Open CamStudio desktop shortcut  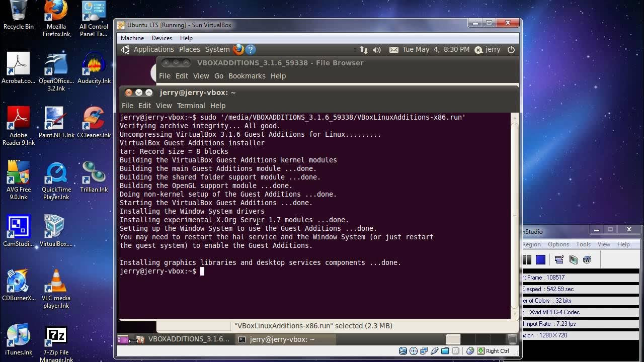pos(19,231)
